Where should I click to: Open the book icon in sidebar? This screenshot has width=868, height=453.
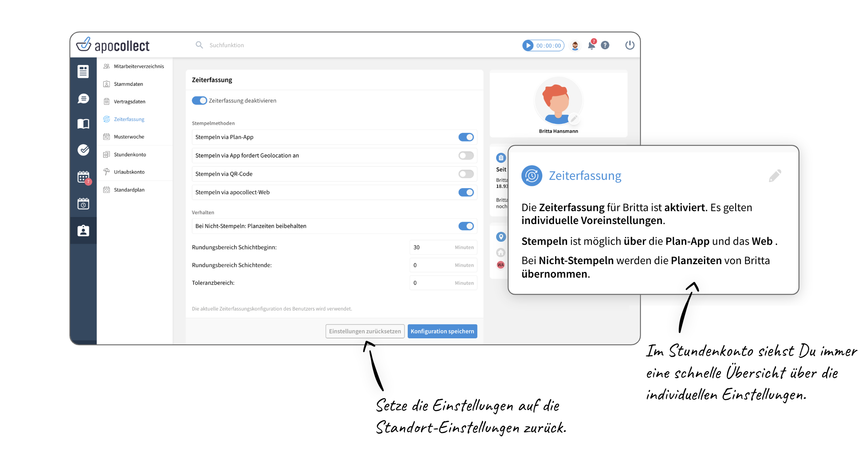point(83,124)
